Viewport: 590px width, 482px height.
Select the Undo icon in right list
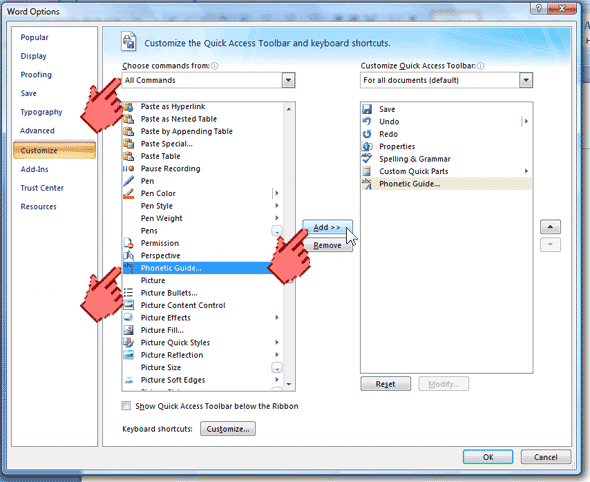(367, 122)
